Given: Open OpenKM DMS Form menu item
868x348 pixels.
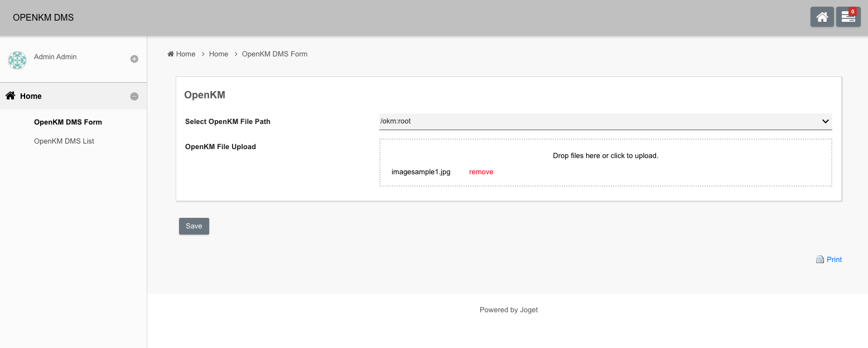Looking at the screenshot, I should (x=68, y=122).
